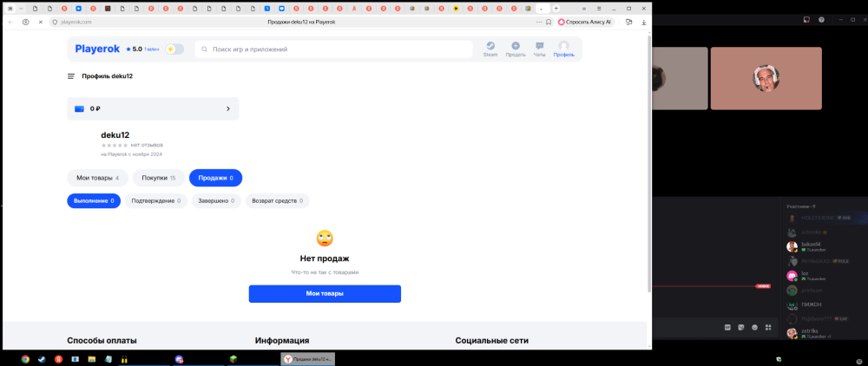Open Discord icon in the taskbar
This screenshot has width=868, height=366.
179,359
